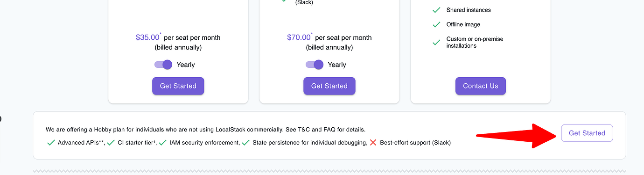Click the green check beside Advanced APIs
Viewport: 644px width, 175px height.
click(51, 143)
